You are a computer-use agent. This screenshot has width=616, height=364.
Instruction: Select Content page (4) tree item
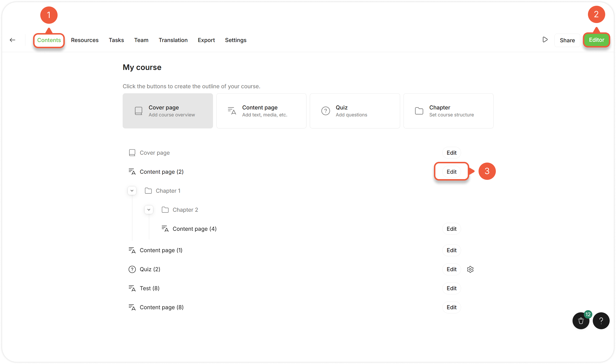[x=194, y=229]
